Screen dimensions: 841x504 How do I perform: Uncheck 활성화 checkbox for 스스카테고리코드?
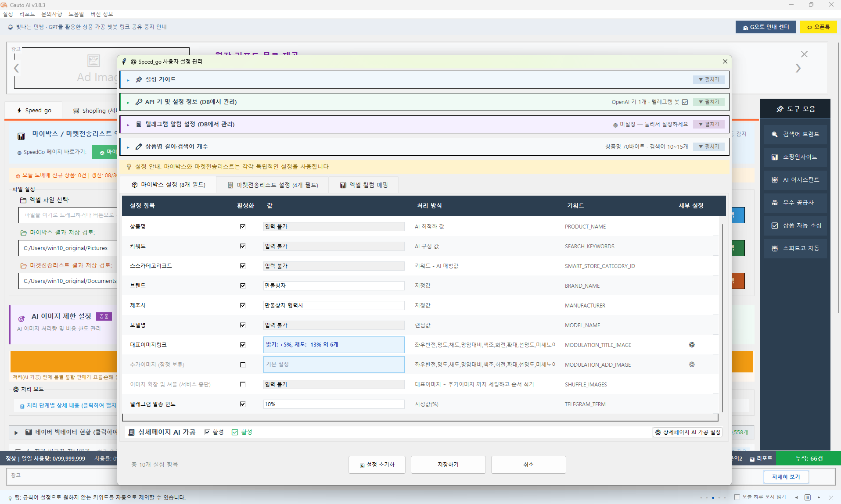pos(242,266)
